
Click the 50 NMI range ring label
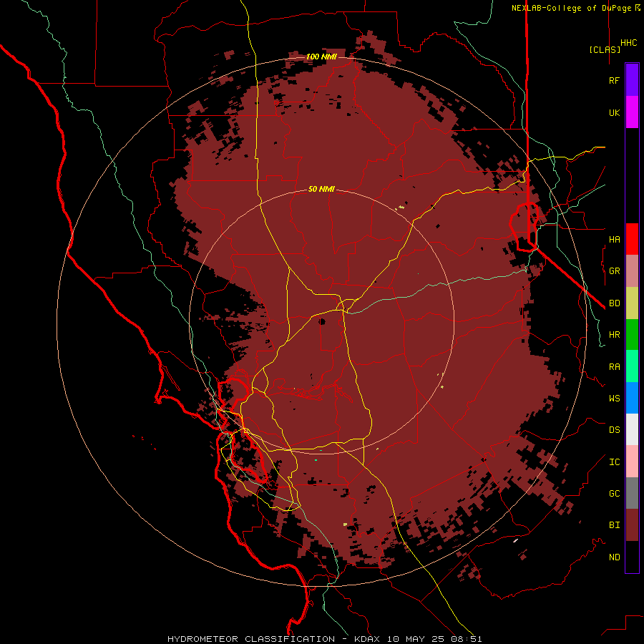(321, 189)
